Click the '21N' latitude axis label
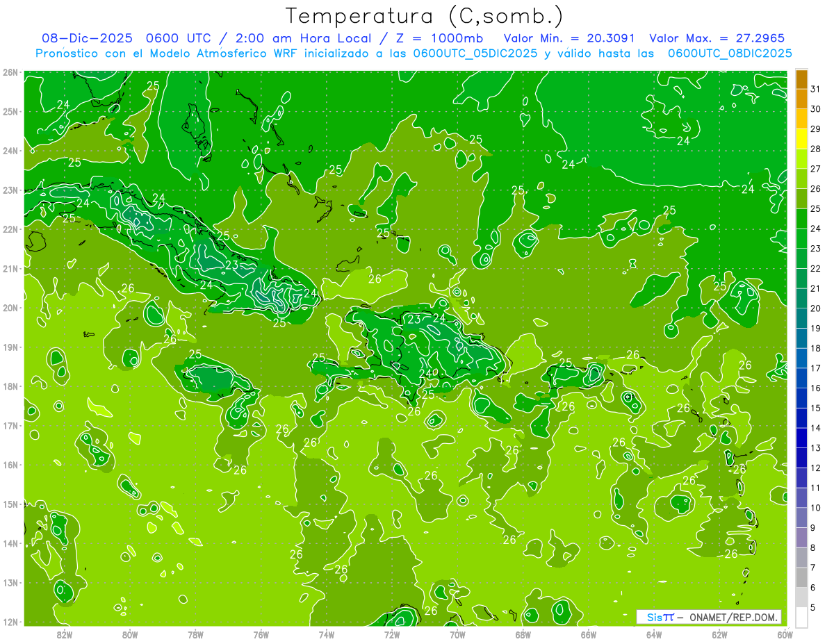The height and width of the screenshot is (644, 834). [x=10, y=268]
